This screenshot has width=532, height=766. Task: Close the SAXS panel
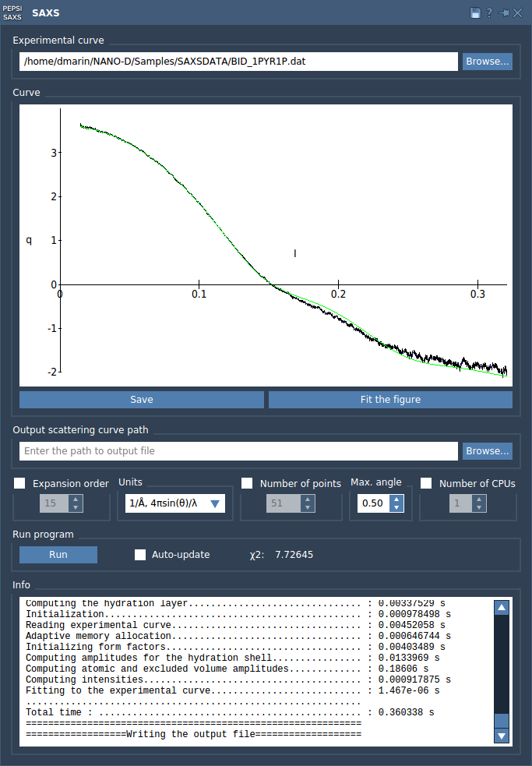[518, 12]
